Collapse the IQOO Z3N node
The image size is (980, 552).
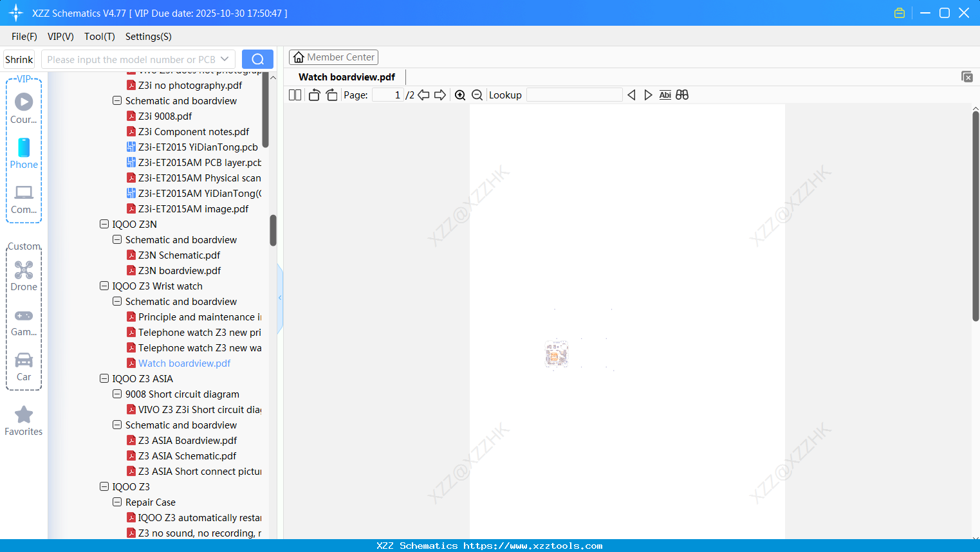104,225
